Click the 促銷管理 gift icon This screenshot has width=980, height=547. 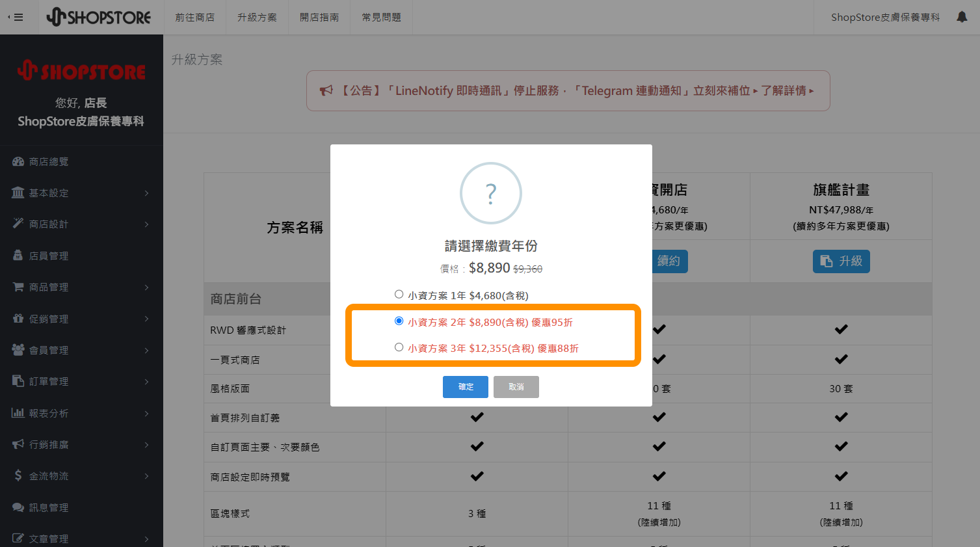point(18,319)
